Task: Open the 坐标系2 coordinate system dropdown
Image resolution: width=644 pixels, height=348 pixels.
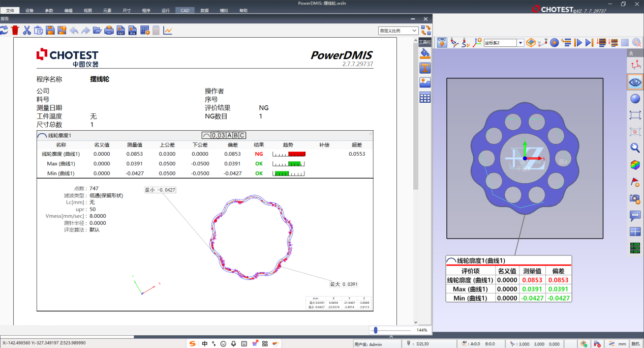Action: pyautogui.click(x=520, y=43)
